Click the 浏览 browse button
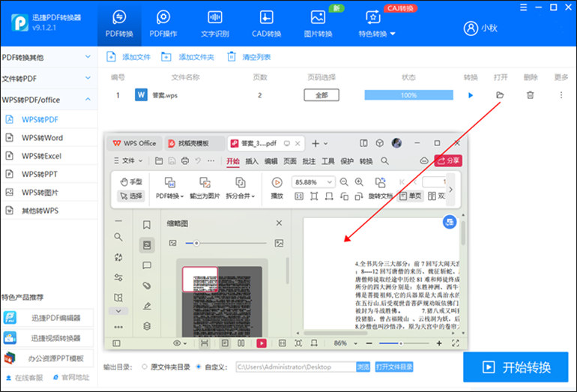The width and height of the screenshot is (577, 392). coord(363,367)
